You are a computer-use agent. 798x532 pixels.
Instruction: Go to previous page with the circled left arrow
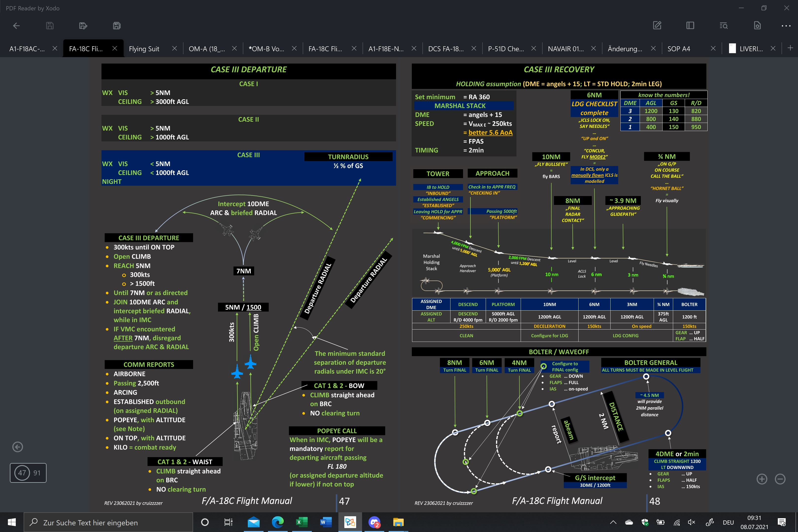(x=18, y=447)
